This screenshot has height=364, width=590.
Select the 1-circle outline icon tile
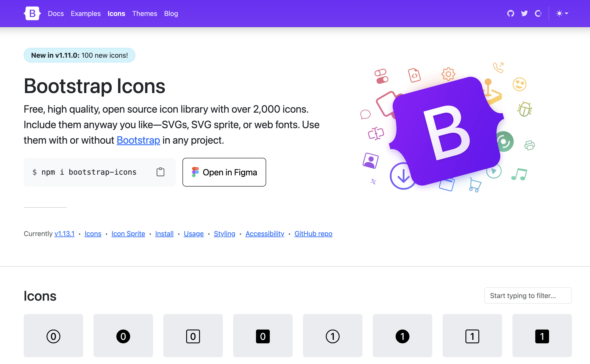332,336
